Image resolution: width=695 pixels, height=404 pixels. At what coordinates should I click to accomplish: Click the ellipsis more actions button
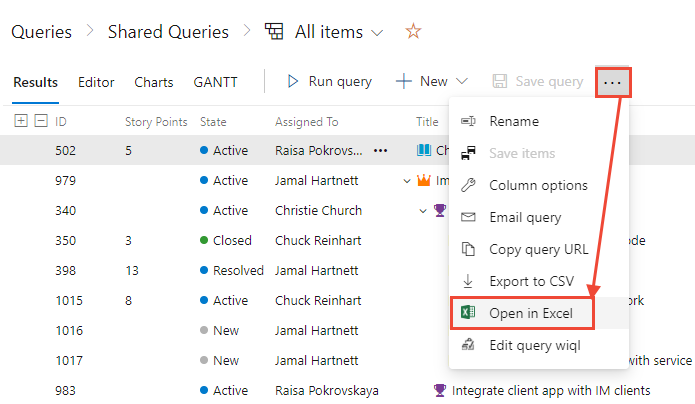613,82
